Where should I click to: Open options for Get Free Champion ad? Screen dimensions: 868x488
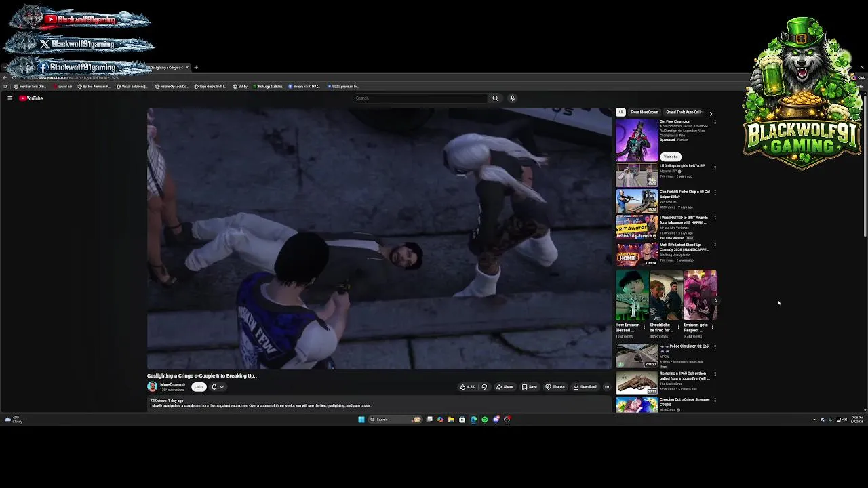pyautogui.click(x=715, y=123)
